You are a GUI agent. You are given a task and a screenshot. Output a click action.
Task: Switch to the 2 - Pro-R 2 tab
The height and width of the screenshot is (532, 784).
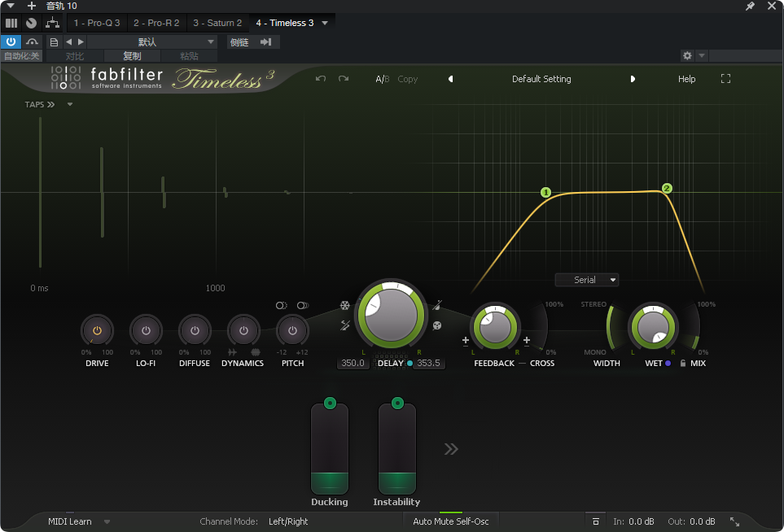point(156,23)
